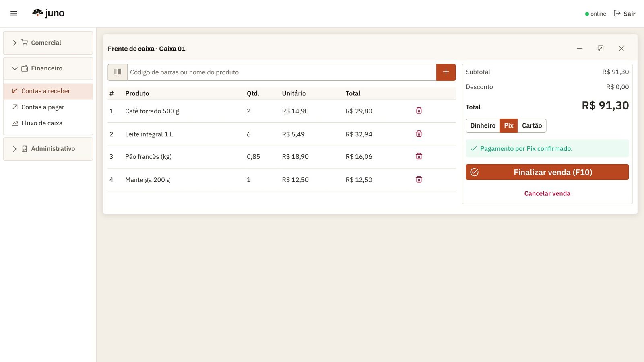Click the Financeiro wallet icon
The width and height of the screenshot is (644, 362).
(x=25, y=68)
